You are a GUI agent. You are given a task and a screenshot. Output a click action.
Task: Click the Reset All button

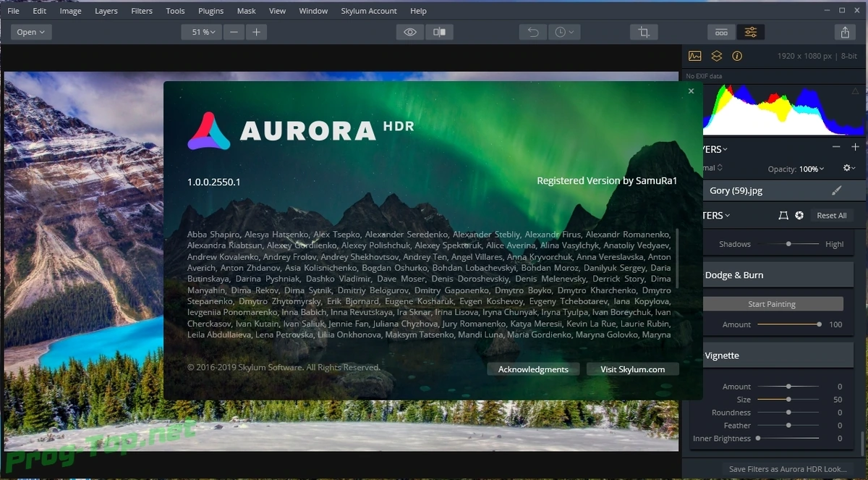831,216
